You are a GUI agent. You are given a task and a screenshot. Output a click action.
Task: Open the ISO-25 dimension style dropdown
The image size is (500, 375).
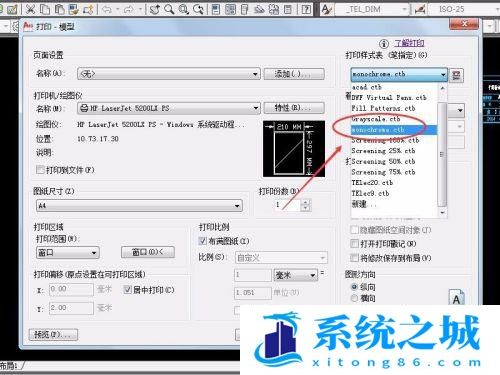click(x=463, y=9)
